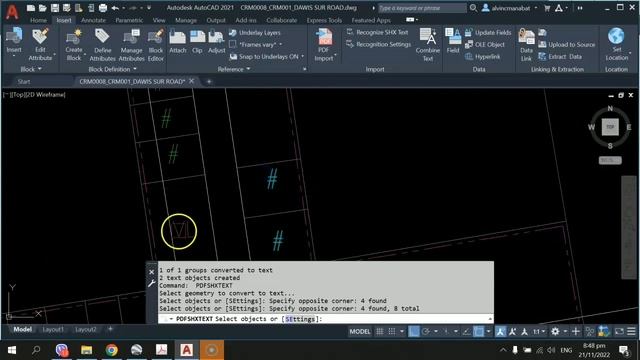The width and height of the screenshot is (640, 360).
Task: Open Manage Attributes tool
Action: (131, 45)
